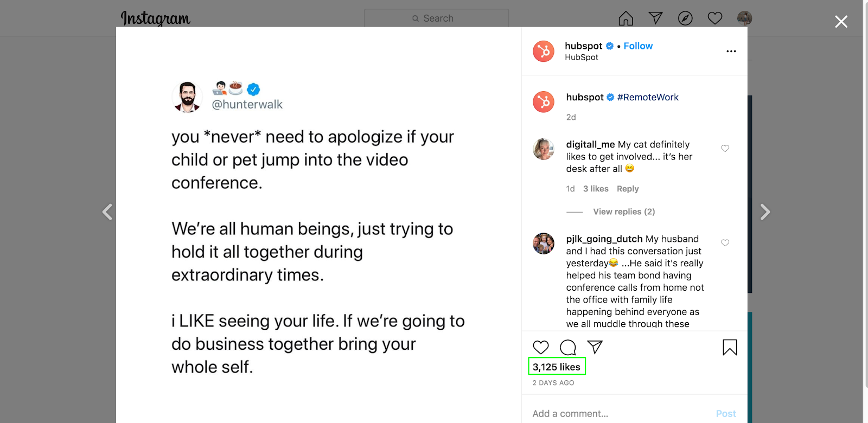The image size is (868, 423).
Task: Select the Home icon in the navigation bar
Action: click(627, 18)
